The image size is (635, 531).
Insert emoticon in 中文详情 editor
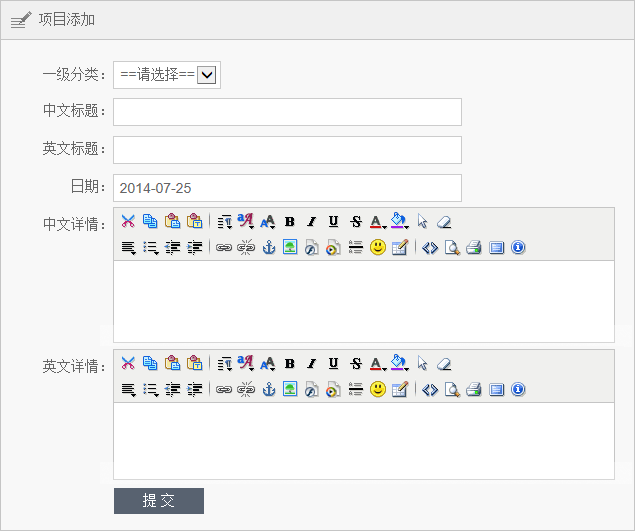coord(377,248)
